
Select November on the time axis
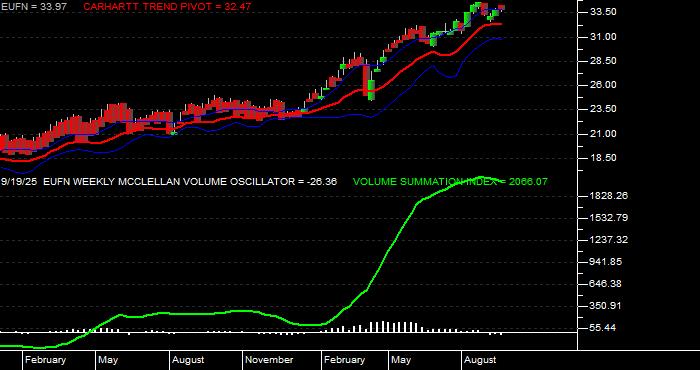pyautogui.click(x=269, y=360)
